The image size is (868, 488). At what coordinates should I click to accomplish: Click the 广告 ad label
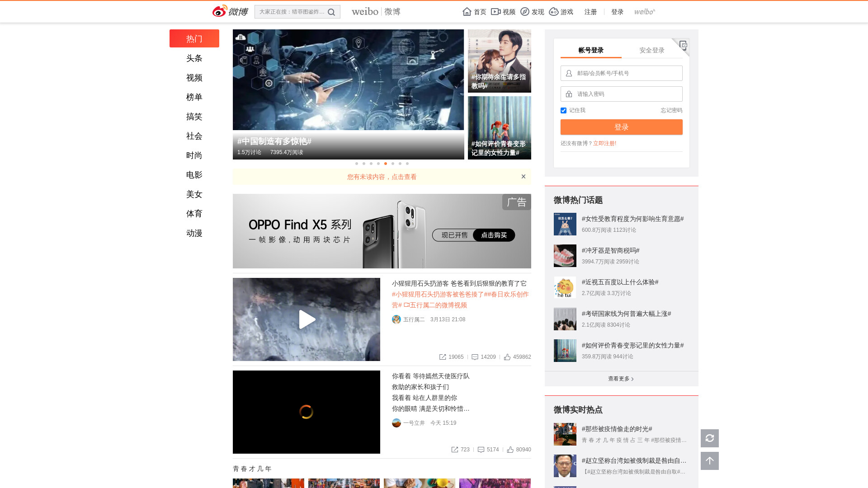[517, 202]
